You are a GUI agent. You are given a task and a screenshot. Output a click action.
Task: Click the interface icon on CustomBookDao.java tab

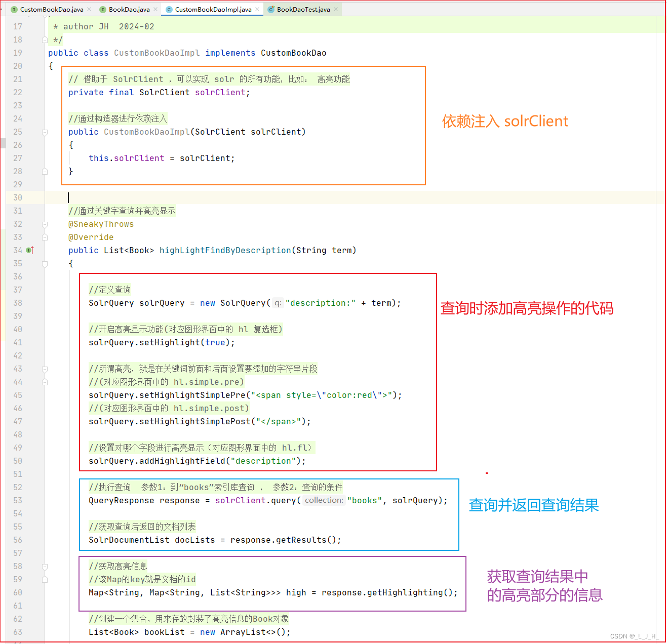[14, 9]
